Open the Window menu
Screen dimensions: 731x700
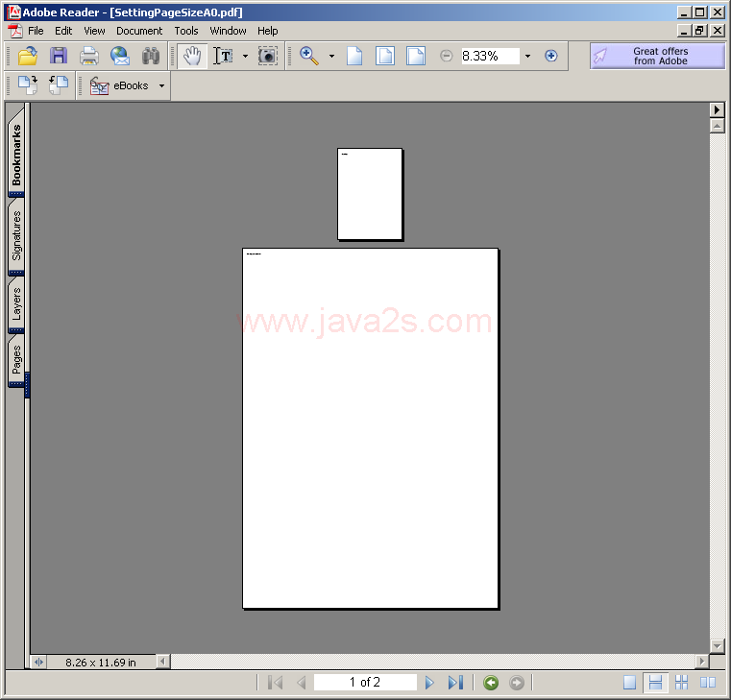coord(228,31)
